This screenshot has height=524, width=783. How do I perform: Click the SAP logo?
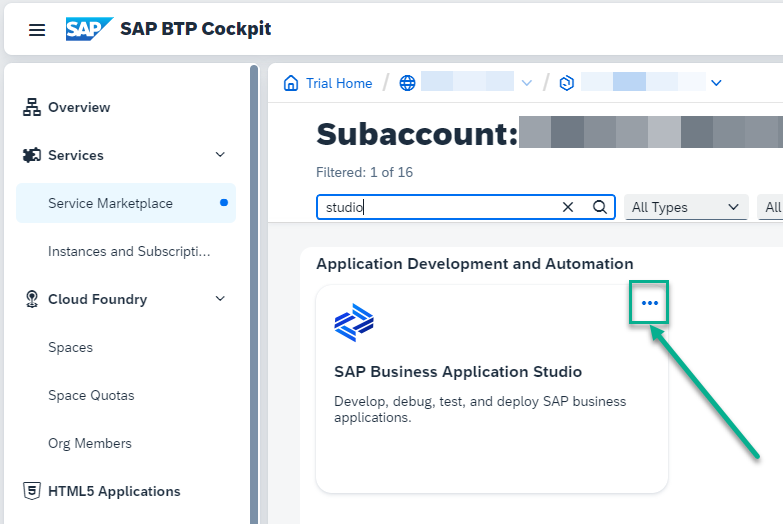coord(89,29)
